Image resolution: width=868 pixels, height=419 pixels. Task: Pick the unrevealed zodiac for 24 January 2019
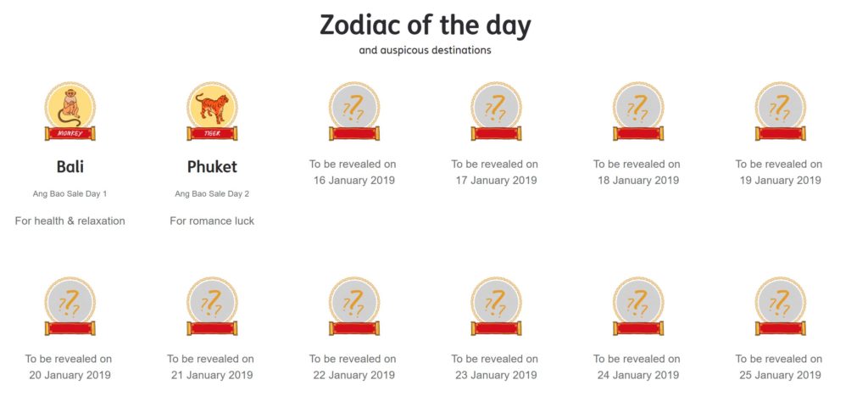tap(637, 305)
